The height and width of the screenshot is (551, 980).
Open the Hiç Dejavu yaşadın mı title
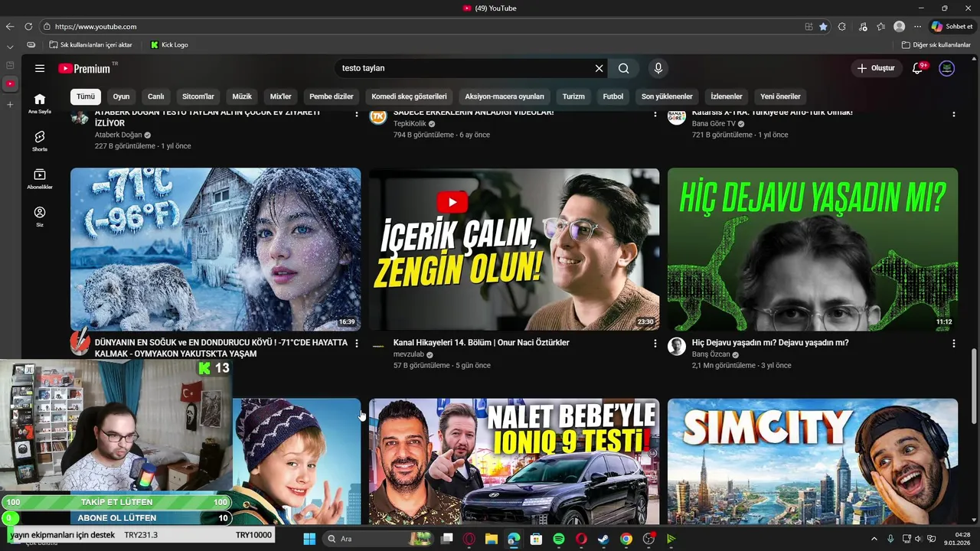770,343
